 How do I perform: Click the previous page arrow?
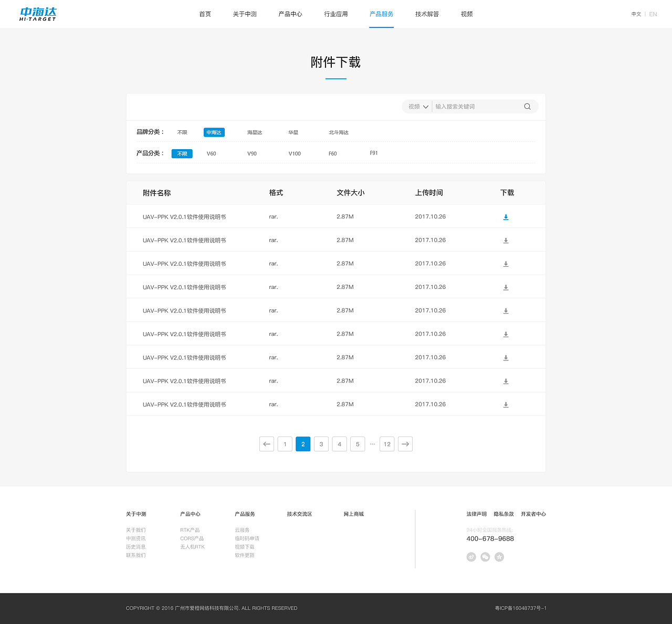coord(266,444)
